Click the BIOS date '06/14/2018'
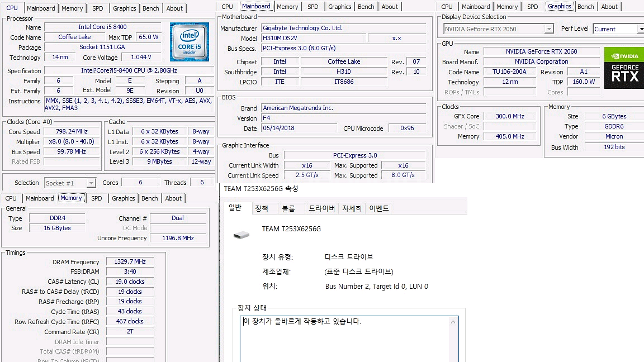This screenshot has width=644, height=362. 299,128
